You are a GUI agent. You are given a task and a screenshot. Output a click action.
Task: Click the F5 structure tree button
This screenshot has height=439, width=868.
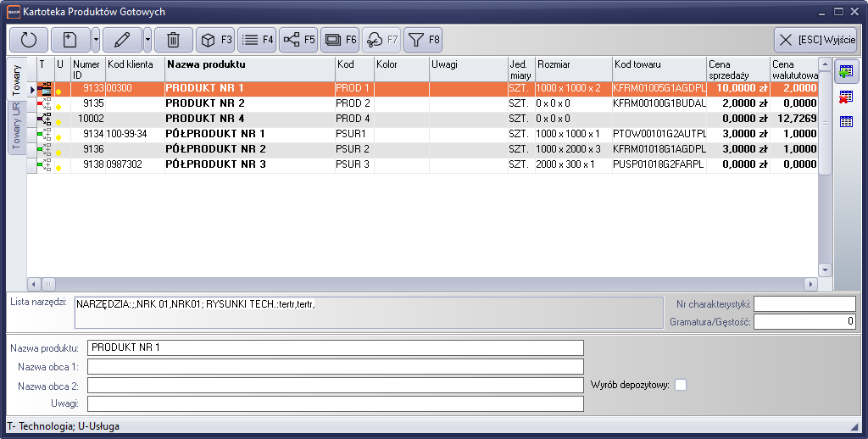[298, 39]
